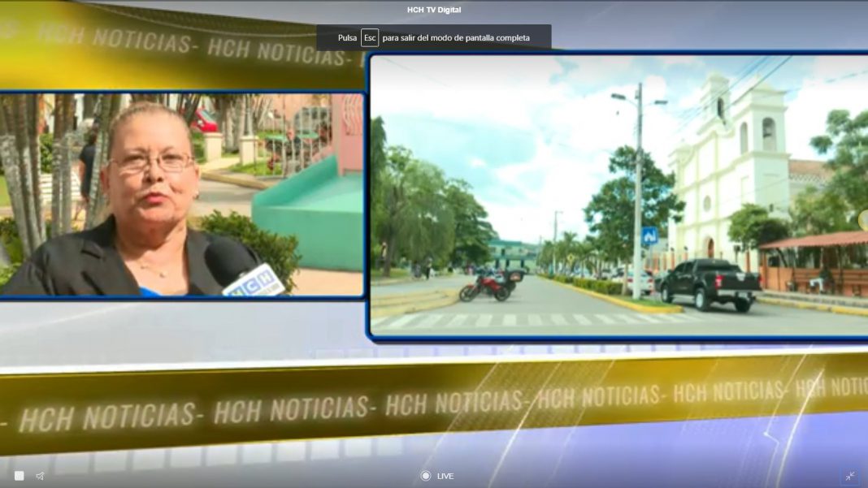Click the HCH logo on the microphone
This screenshot has width=868, height=488.
tap(254, 281)
